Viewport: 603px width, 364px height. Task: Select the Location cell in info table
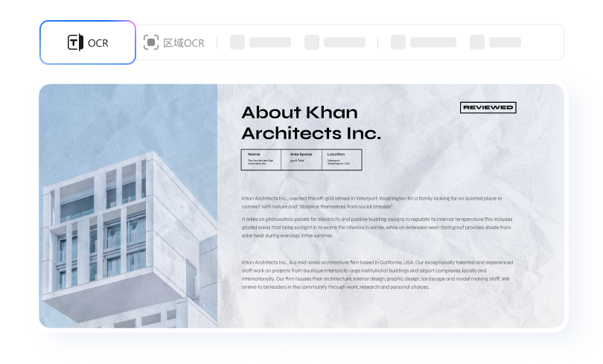[x=342, y=159]
